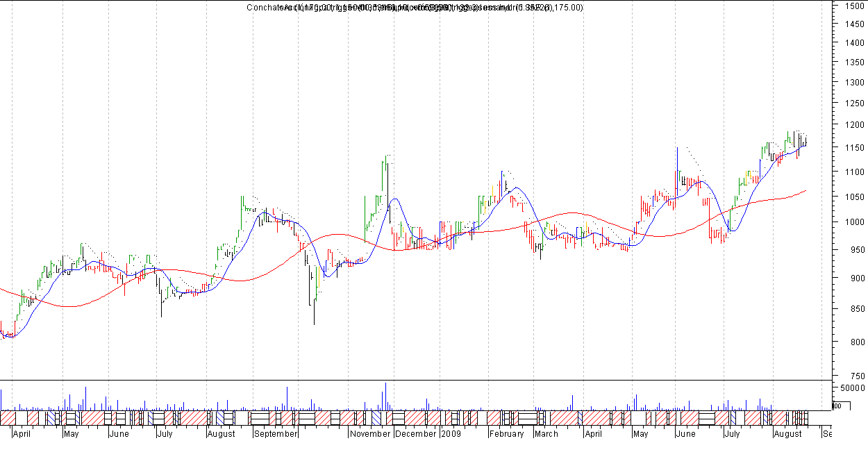Click the 1000 price axis label
The height and width of the screenshot is (459, 868).
coord(853,222)
